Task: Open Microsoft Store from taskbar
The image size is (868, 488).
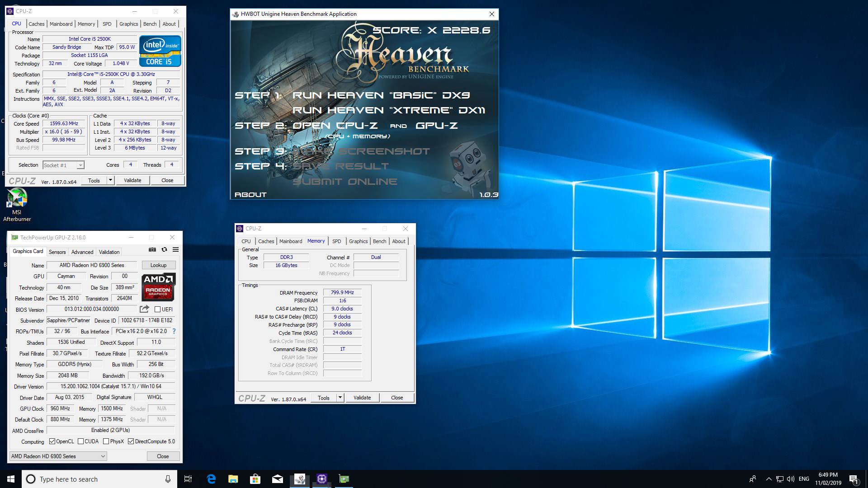Action: click(x=255, y=479)
